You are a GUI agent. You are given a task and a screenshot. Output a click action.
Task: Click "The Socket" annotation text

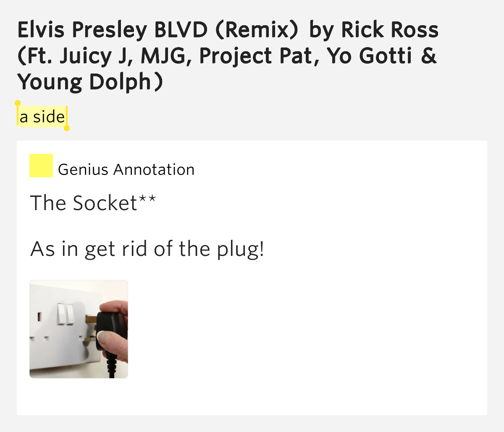pyautogui.click(x=84, y=203)
